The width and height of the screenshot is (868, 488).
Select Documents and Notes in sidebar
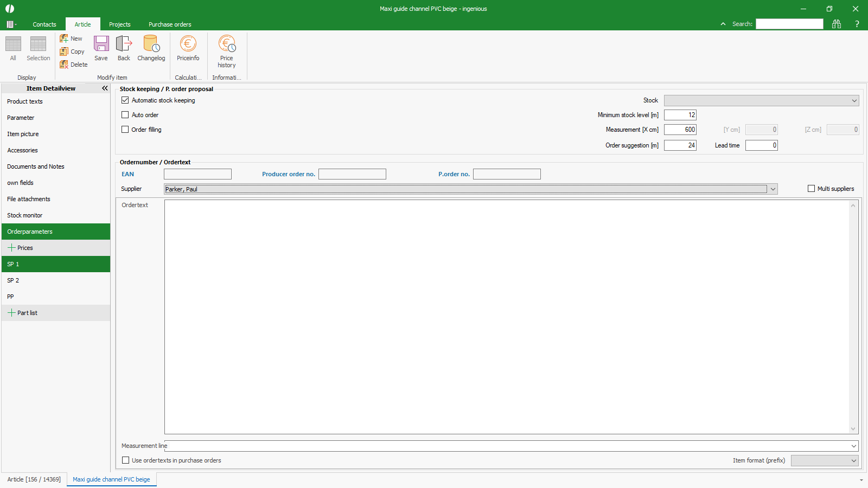click(36, 166)
